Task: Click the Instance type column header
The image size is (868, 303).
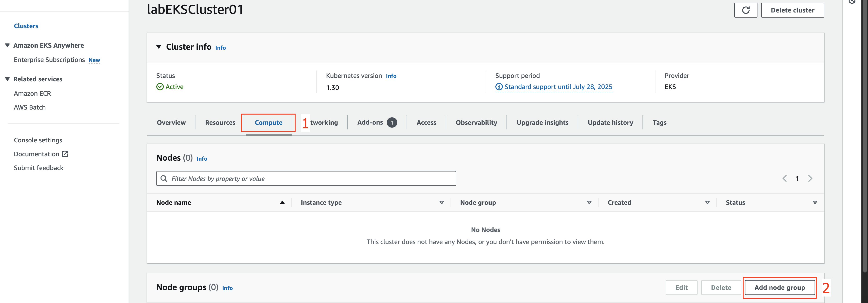Action: pos(321,203)
